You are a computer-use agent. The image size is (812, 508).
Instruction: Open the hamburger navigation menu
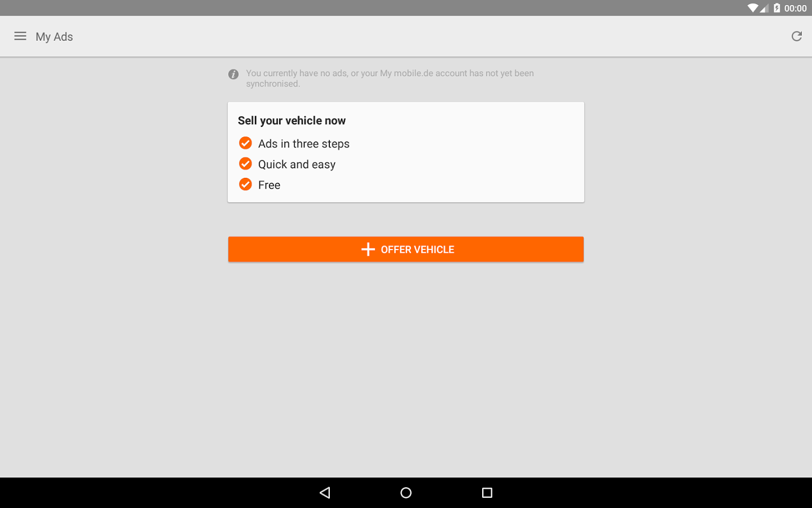tap(20, 36)
